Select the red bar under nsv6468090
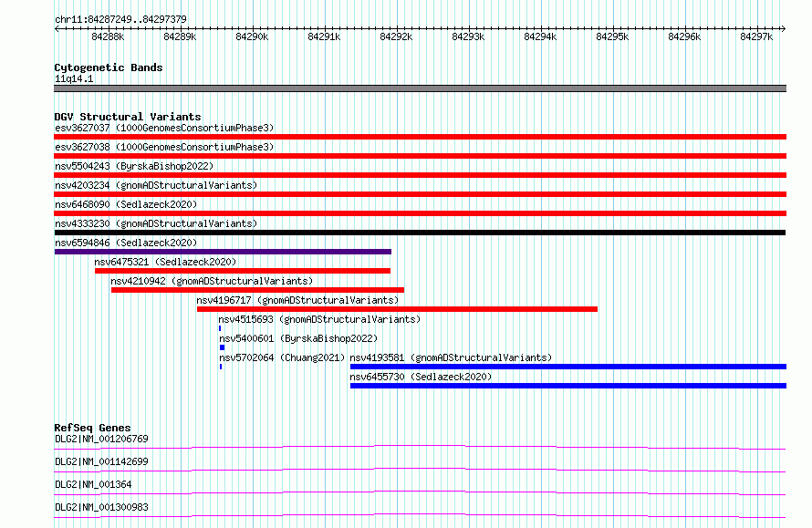The image size is (812, 528). (x=420, y=213)
